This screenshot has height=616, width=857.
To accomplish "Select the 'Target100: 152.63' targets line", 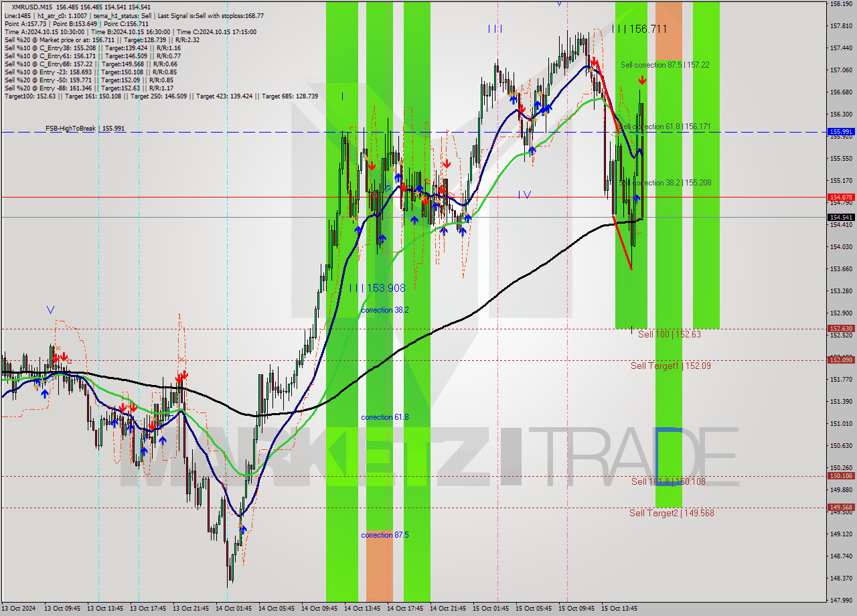I will [x=161, y=96].
